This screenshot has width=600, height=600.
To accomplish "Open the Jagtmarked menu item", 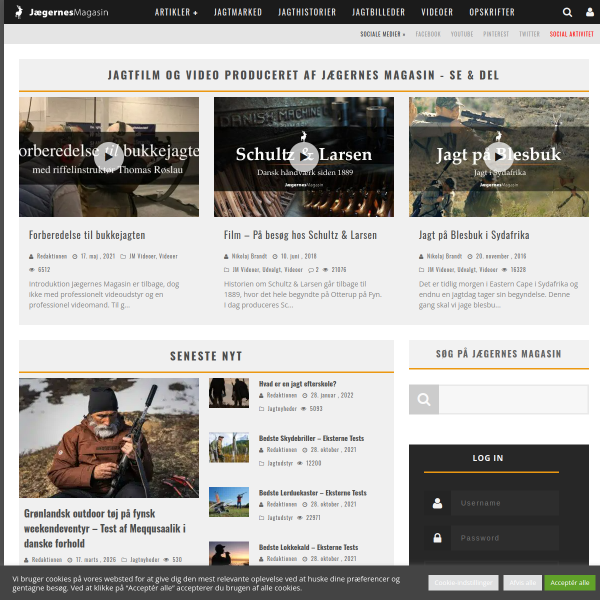I will coord(238,12).
